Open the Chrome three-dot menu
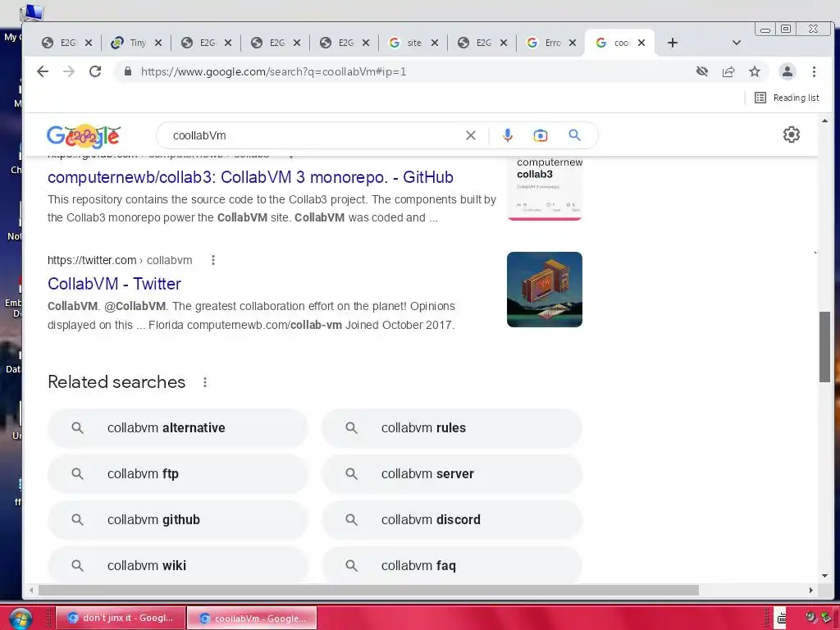 [x=814, y=71]
